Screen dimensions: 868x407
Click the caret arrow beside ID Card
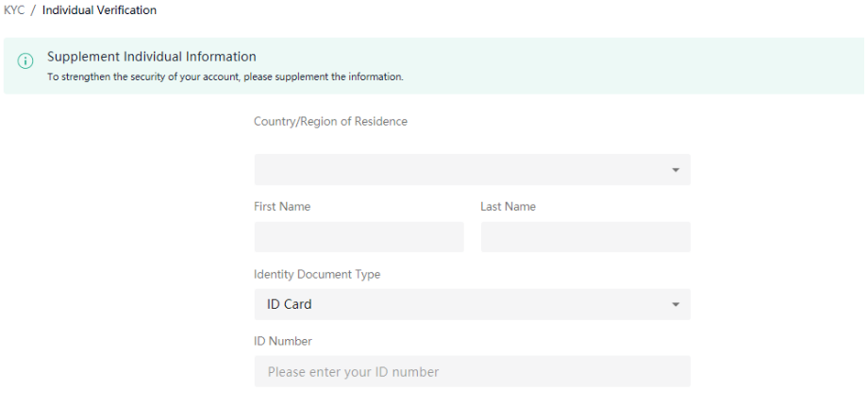click(676, 305)
